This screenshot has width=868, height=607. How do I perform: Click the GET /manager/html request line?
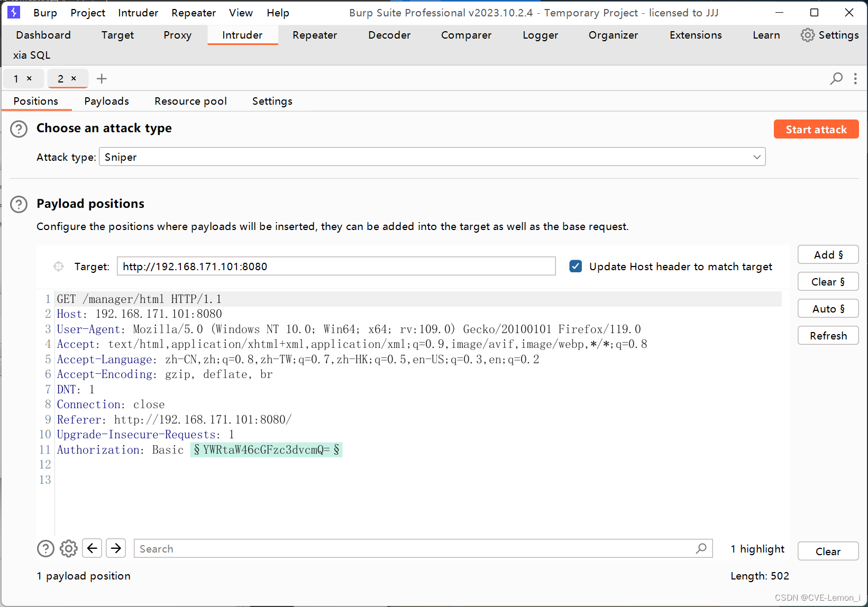pyautogui.click(x=139, y=299)
